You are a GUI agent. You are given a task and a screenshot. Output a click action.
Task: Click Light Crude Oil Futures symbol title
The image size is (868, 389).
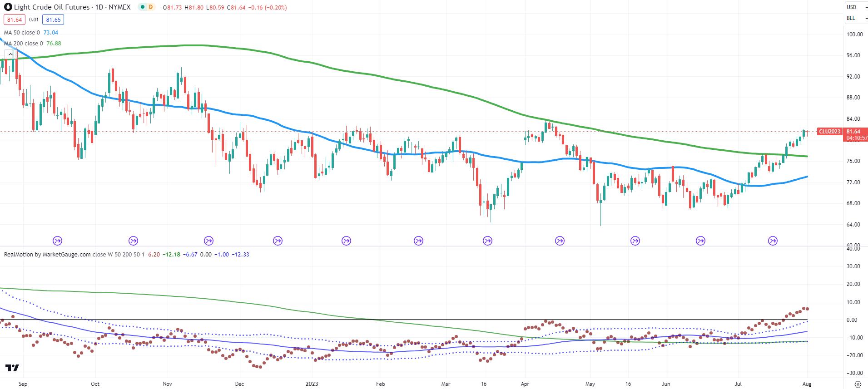tap(52, 7)
